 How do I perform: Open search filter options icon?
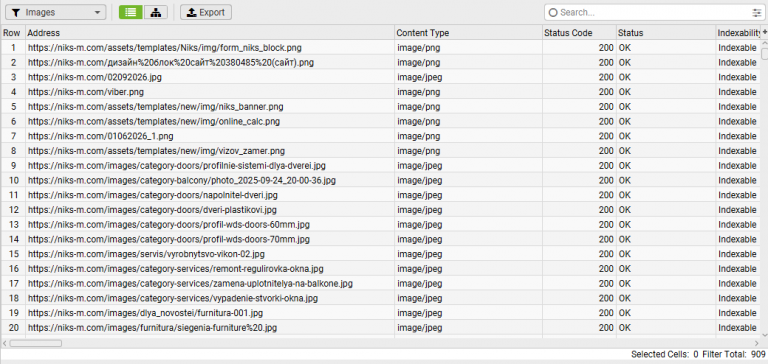(x=757, y=13)
